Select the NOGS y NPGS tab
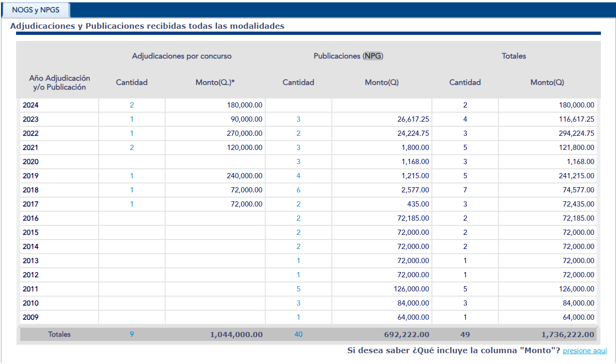Screen dimensions: 616x364 coord(36,9)
